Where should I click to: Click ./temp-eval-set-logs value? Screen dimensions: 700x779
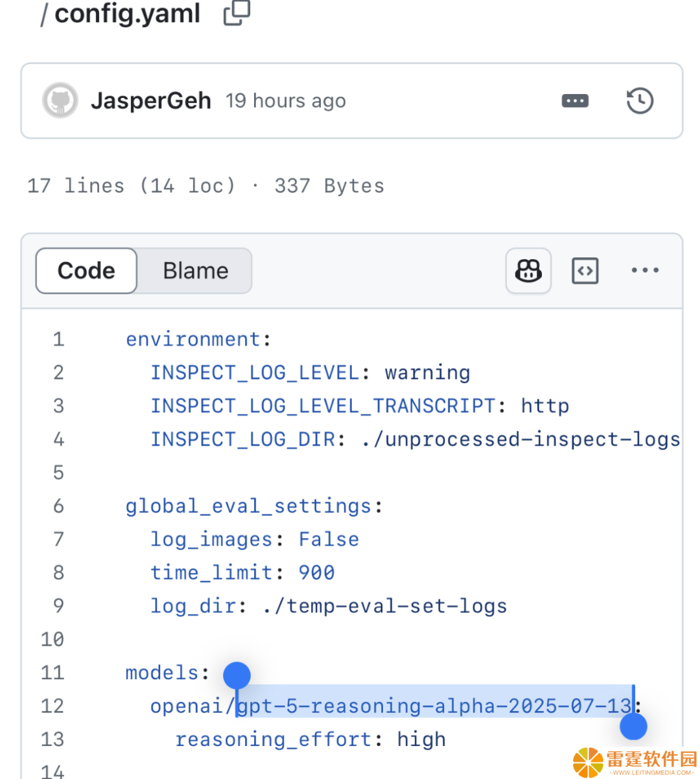pos(384,606)
